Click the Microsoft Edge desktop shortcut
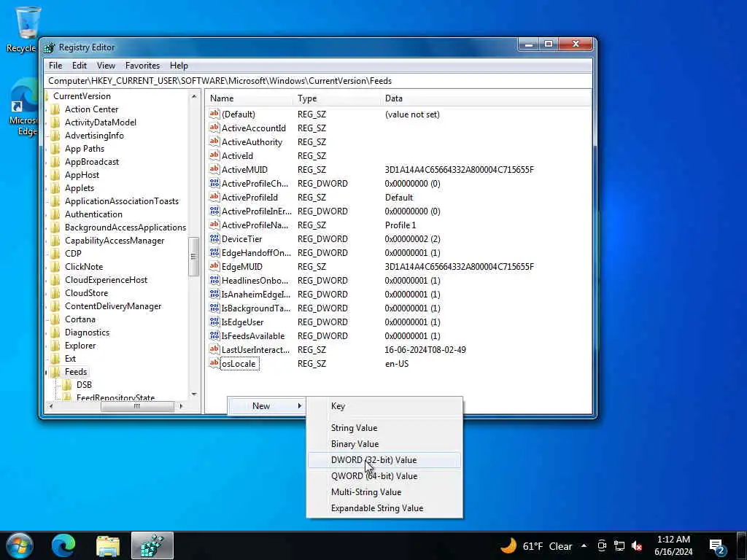 point(24,107)
